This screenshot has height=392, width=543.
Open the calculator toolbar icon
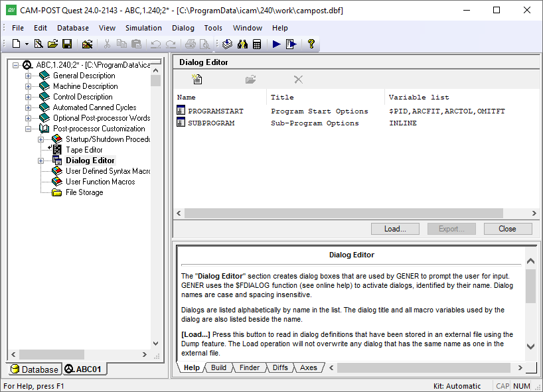(257, 44)
